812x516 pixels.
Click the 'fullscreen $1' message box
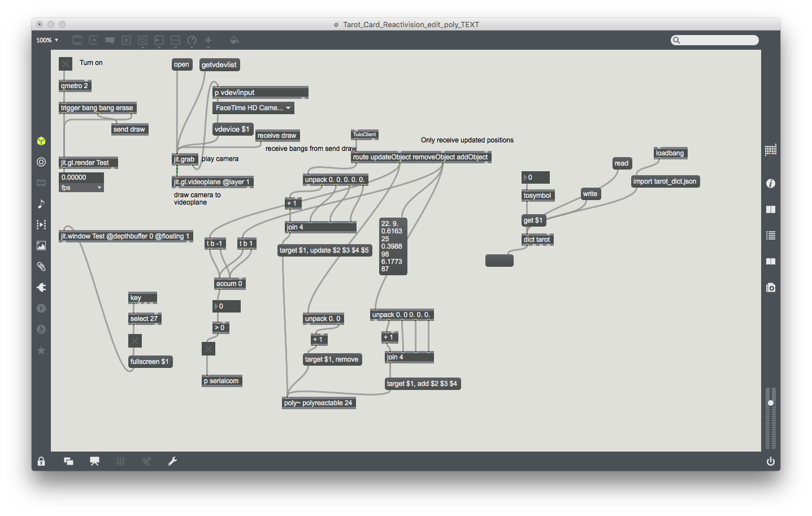pyautogui.click(x=150, y=362)
